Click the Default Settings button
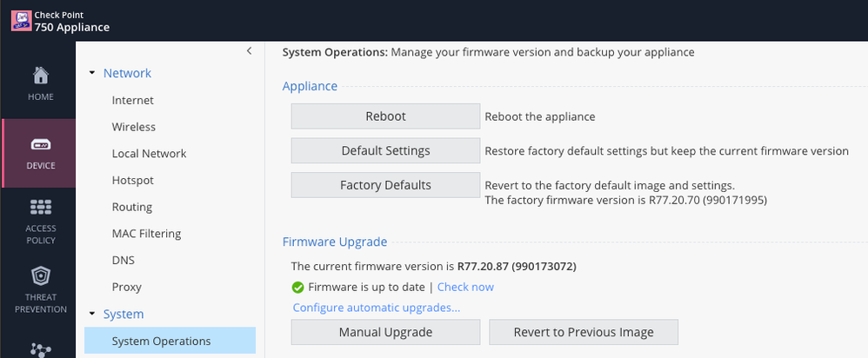This screenshot has height=358, width=868. (x=386, y=150)
